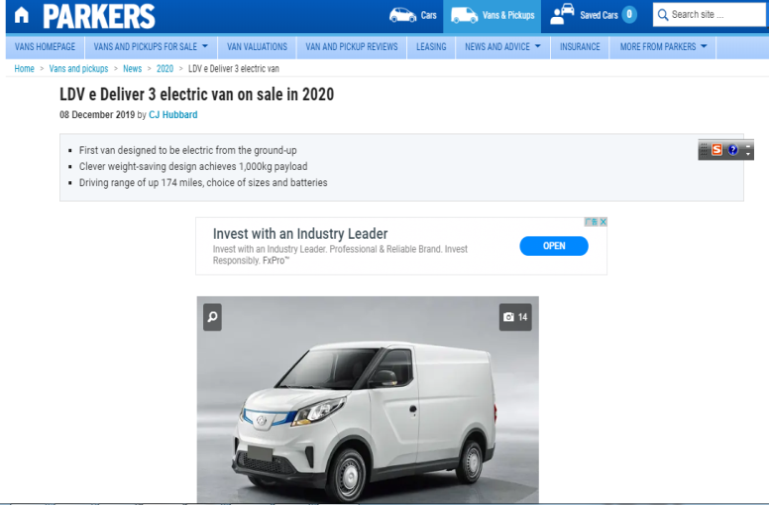Click the search magnifier icon

coord(663,15)
